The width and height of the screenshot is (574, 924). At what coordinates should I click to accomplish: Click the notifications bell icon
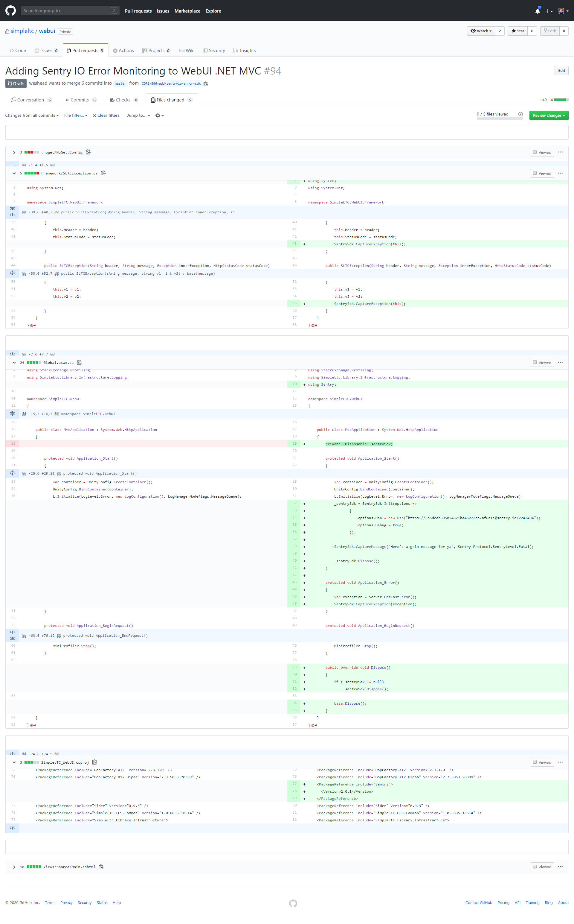537,11
